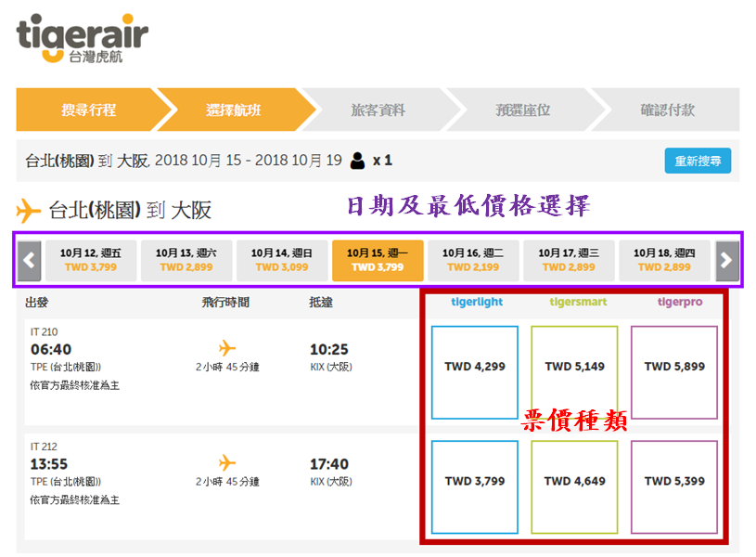Go to 搜尋行程 step
This screenshot has height=557, width=756.
88,110
